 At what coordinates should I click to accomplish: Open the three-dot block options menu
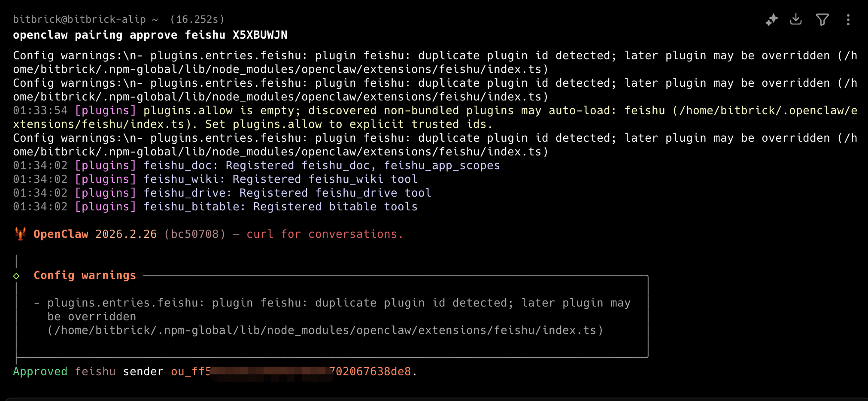click(848, 20)
